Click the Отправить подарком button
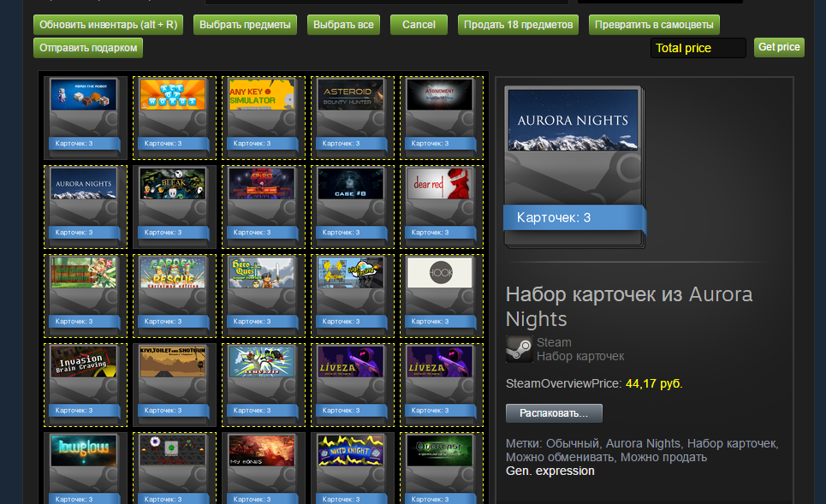826x504 pixels. pyautogui.click(x=88, y=48)
